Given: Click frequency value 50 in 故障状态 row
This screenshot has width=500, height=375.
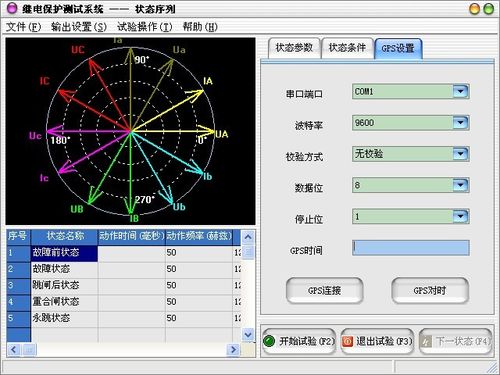Looking at the screenshot, I should [199, 269].
